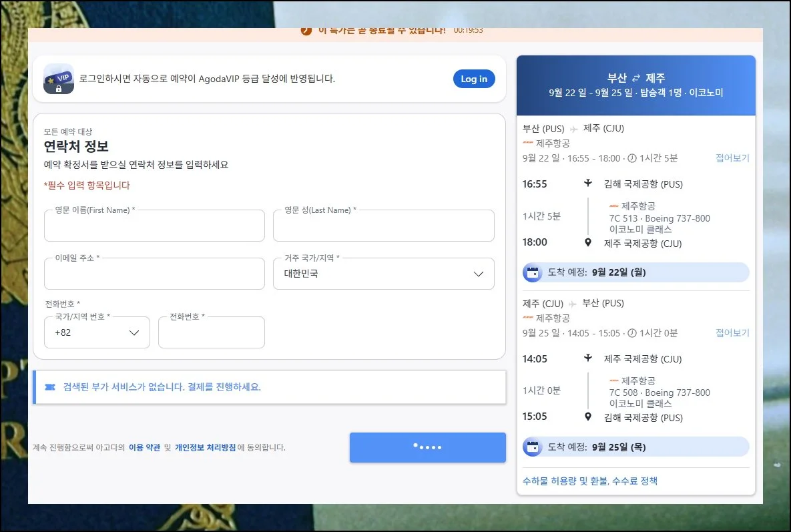This screenshot has width=791, height=532.
Task: Click the location pin icon beside 18:00 arrival
Action: coord(587,243)
